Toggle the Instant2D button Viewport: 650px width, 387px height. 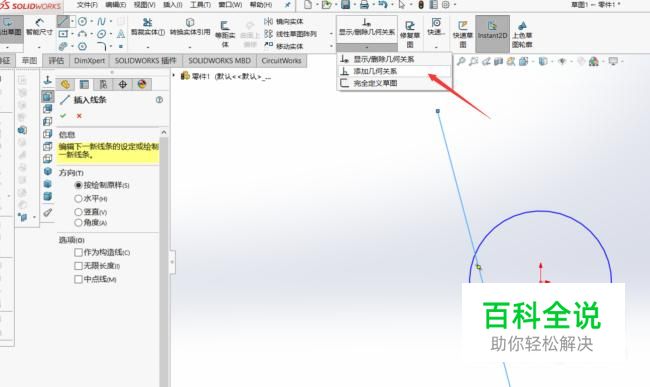tap(492, 31)
